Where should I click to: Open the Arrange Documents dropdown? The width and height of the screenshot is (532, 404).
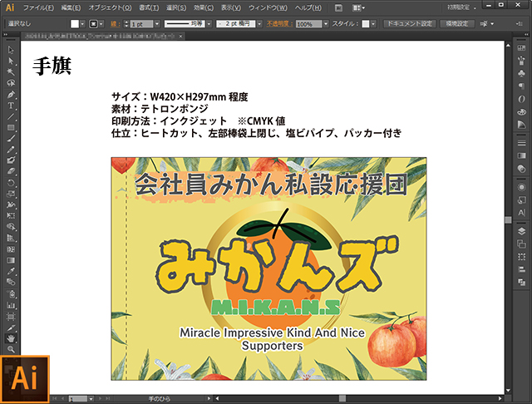pyautogui.click(x=358, y=7)
